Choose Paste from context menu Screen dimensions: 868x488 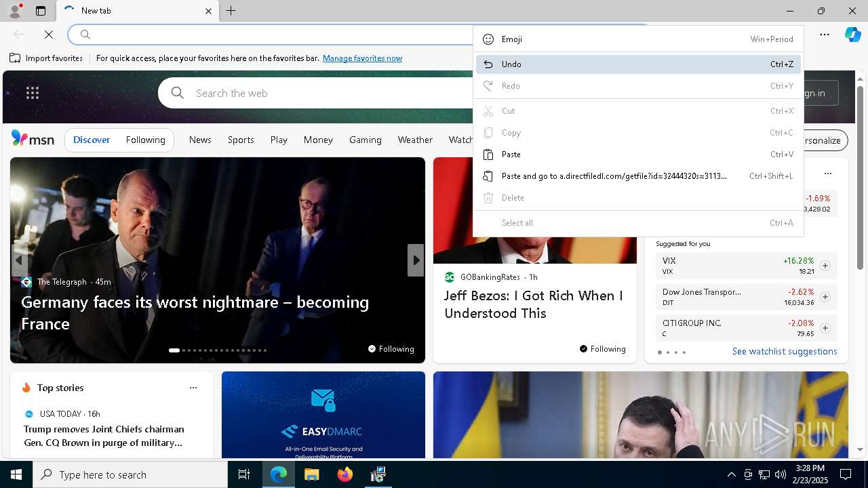pyautogui.click(x=638, y=155)
